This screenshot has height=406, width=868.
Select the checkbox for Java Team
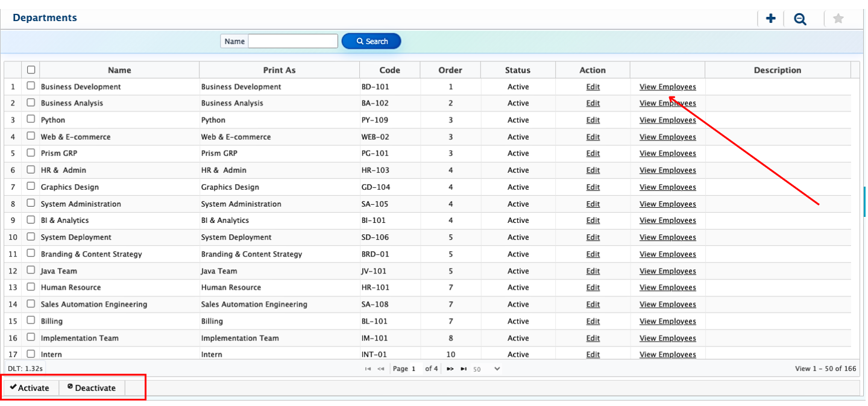pos(31,270)
